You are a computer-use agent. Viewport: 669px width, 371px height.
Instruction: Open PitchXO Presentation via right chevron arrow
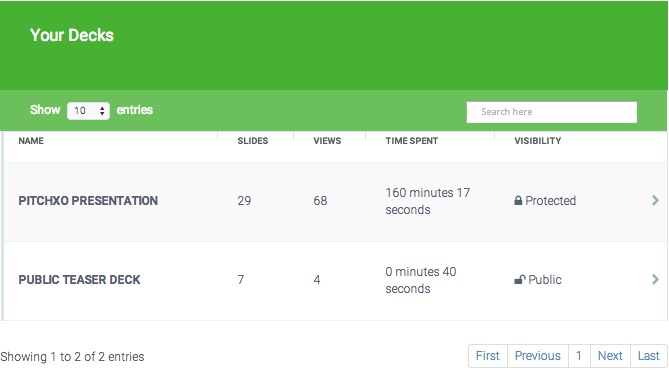(655, 200)
